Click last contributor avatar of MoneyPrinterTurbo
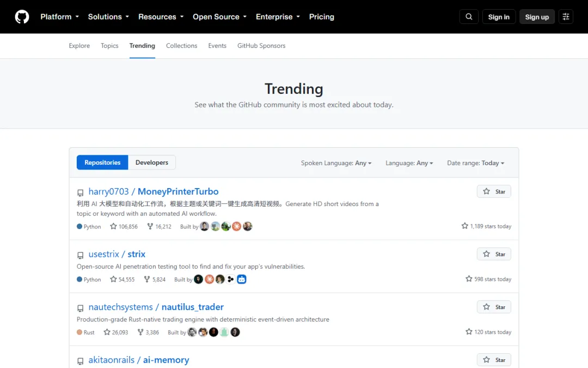Viewport: 588px width, 368px height. tap(248, 226)
